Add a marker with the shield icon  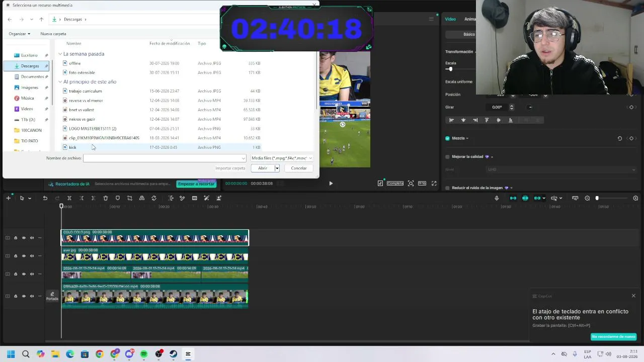(118, 198)
